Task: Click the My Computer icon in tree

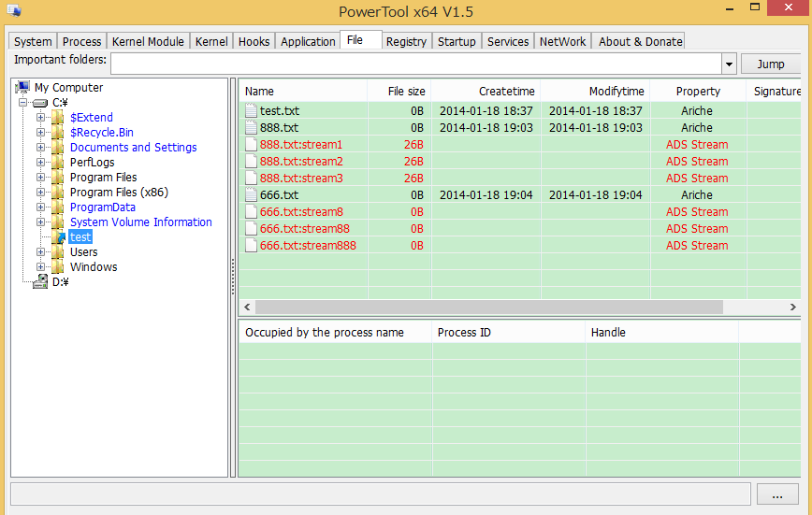Action: [x=22, y=87]
